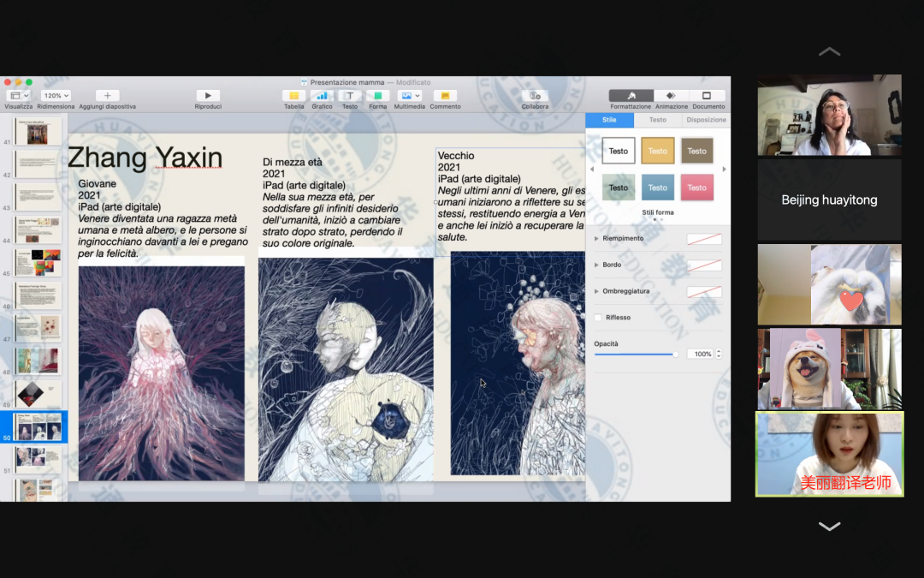
Task: Select slide 41 thumbnail
Action: pyautogui.click(x=38, y=131)
